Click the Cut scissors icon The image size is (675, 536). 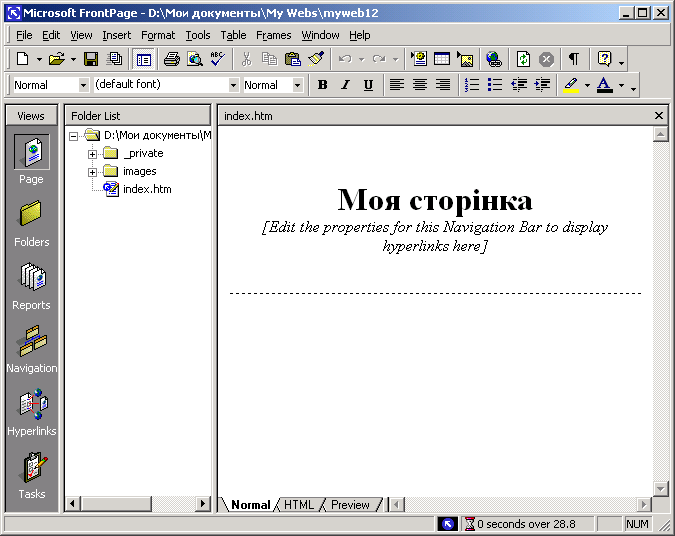246,59
